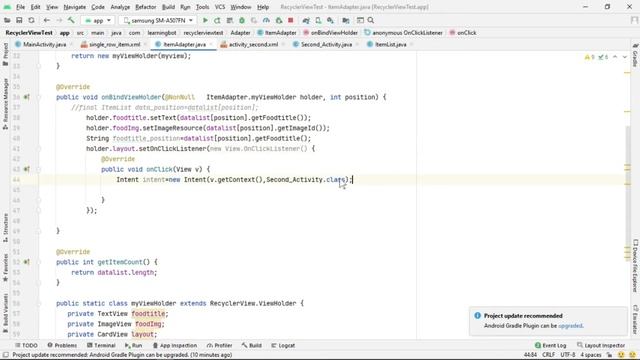Image resolution: width=640 pixels, height=360 pixels.
Task: Run the app with the green play icon
Action: pyautogui.click(x=205, y=20)
